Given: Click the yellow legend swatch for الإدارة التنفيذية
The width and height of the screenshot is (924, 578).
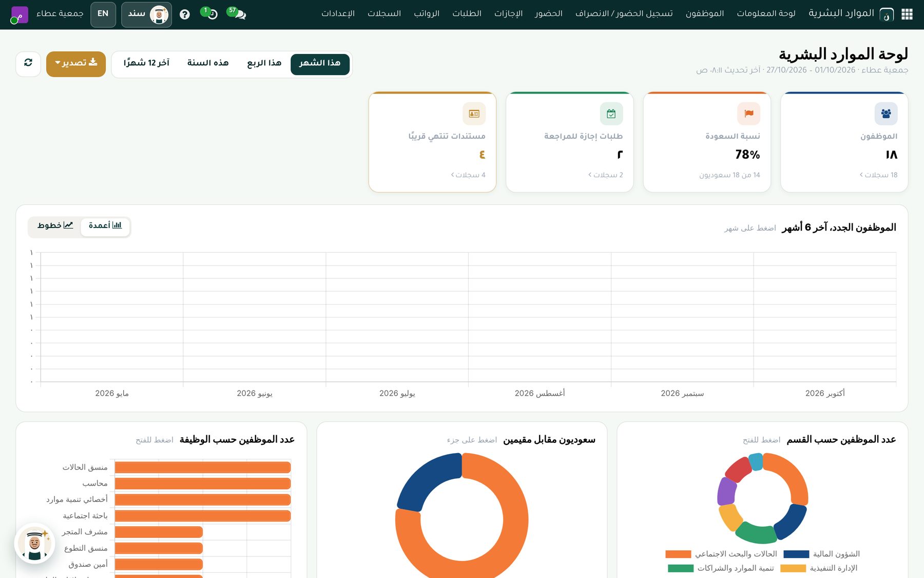Looking at the screenshot, I should point(793,568).
